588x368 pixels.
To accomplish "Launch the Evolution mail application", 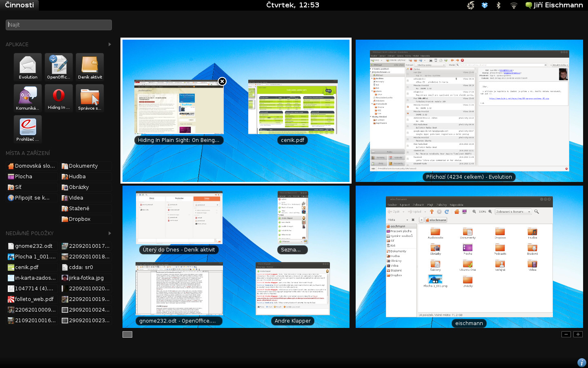I will coord(28,67).
